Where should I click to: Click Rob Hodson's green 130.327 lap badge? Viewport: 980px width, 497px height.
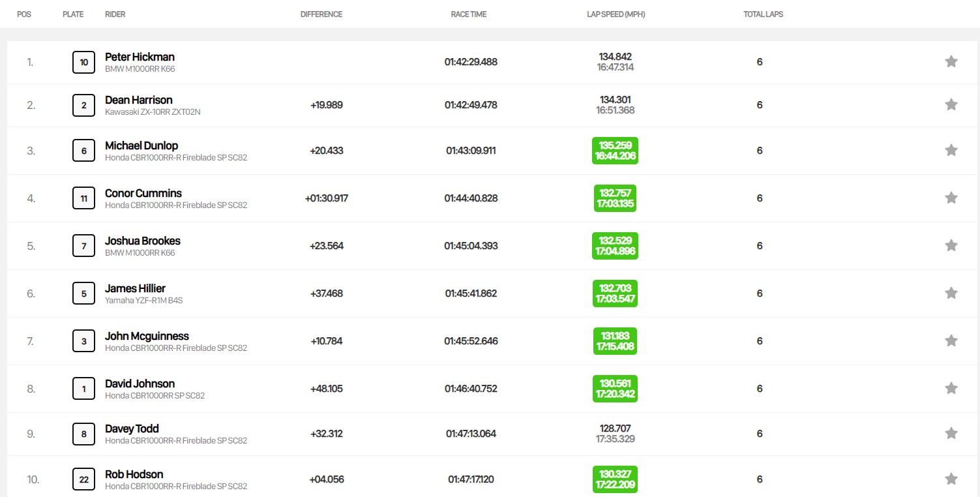coord(615,479)
